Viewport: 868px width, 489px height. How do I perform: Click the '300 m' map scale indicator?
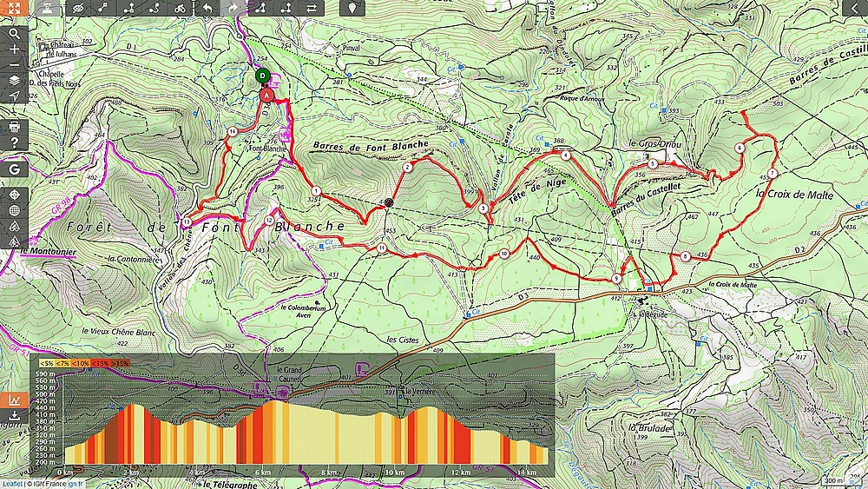(x=833, y=480)
